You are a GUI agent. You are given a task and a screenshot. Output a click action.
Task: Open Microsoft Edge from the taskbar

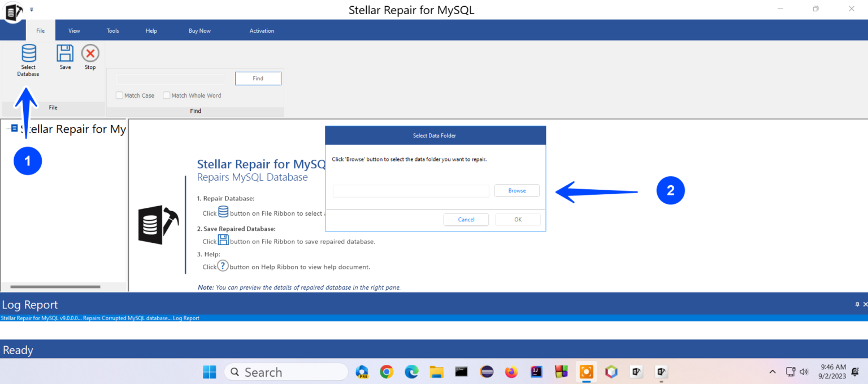coord(411,372)
